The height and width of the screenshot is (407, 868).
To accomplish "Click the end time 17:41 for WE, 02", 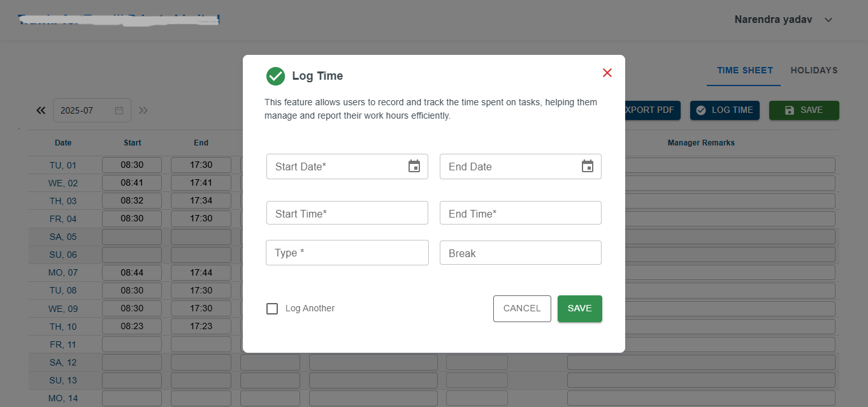I will (x=201, y=182).
